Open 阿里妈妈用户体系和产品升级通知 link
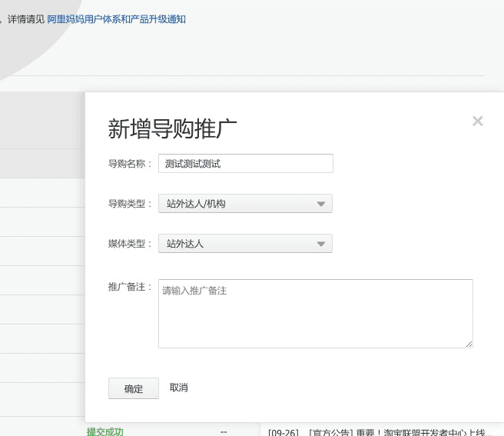The height and width of the screenshot is (436, 504). 116,19
